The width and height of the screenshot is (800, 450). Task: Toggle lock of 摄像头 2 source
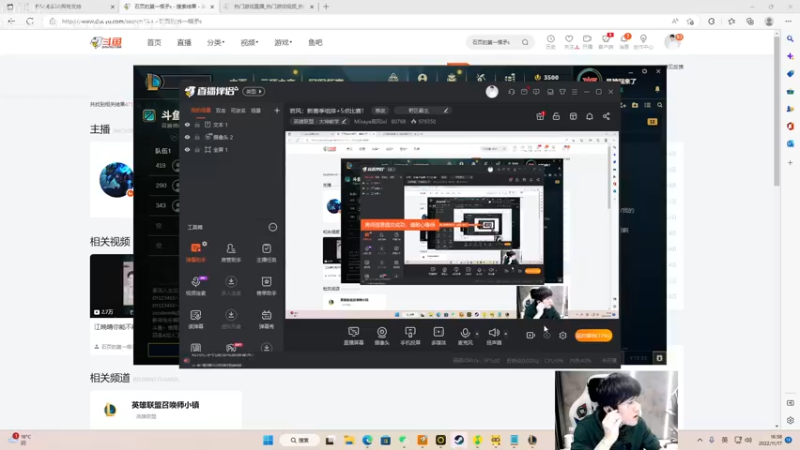click(x=197, y=137)
